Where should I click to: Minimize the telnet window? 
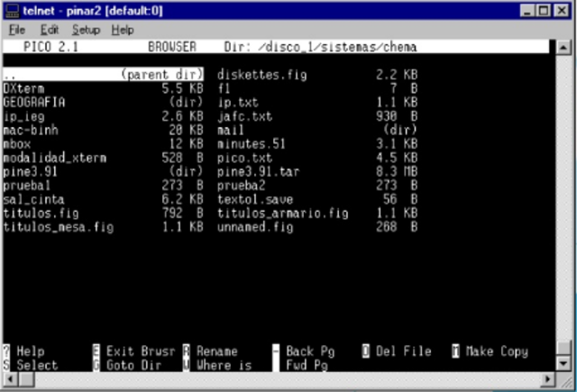[x=527, y=11]
